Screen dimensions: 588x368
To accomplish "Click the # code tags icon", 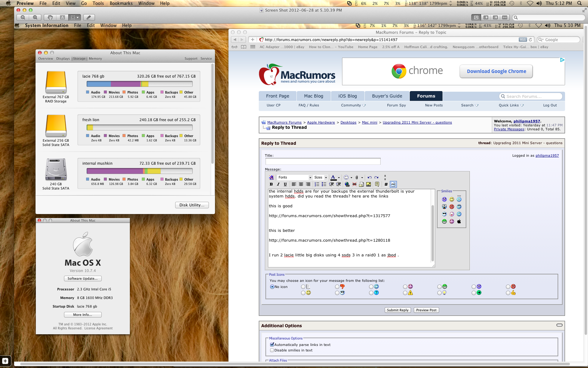I will coord(386,184).
